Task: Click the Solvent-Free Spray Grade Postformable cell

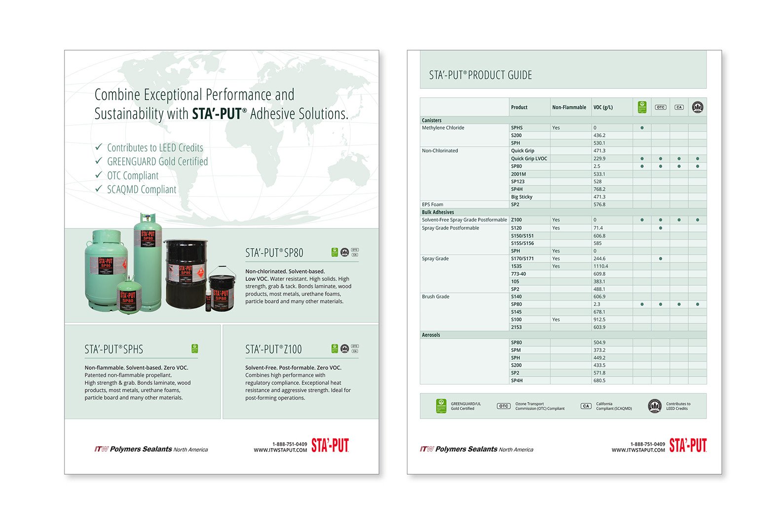Action: click(x=464, y=220)
